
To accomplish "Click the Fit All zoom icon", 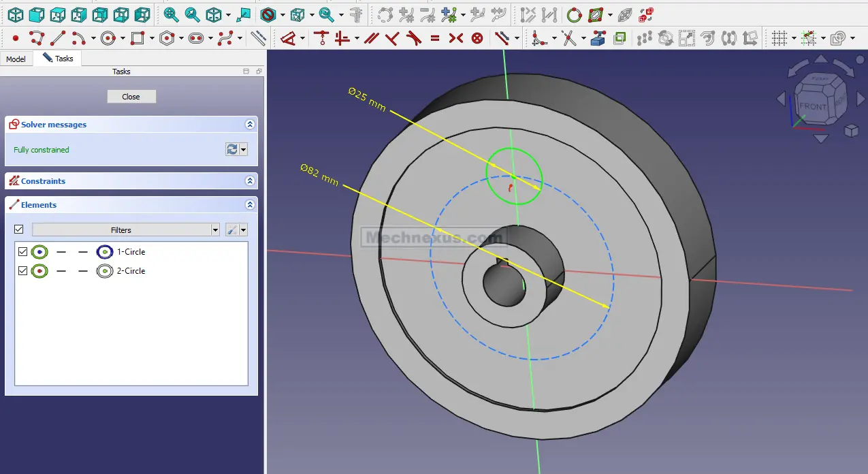I will point(171,14).
